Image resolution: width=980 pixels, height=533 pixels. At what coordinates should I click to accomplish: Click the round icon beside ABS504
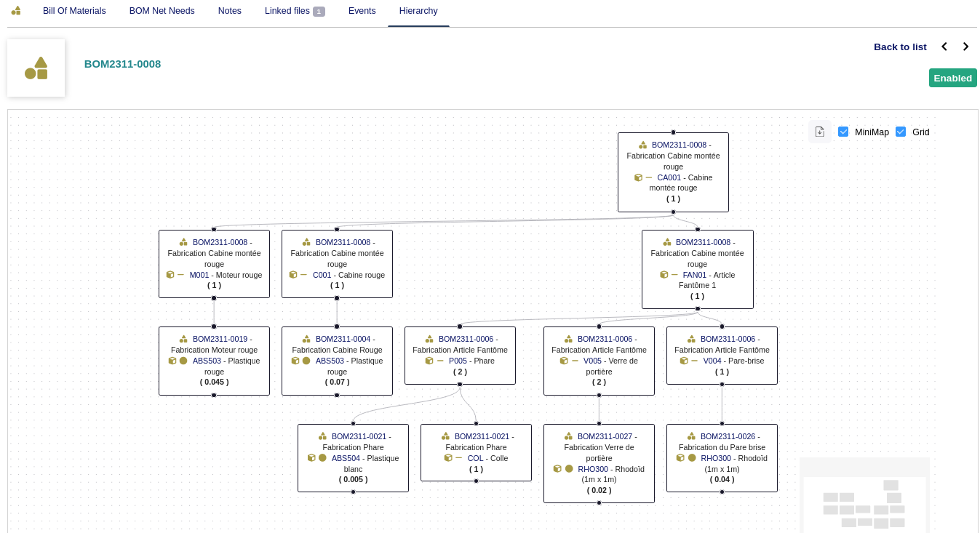pos(322,458)
